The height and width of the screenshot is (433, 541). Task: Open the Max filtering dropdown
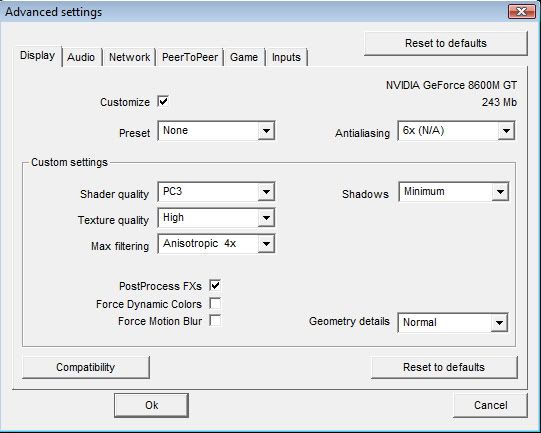[216, 244]
